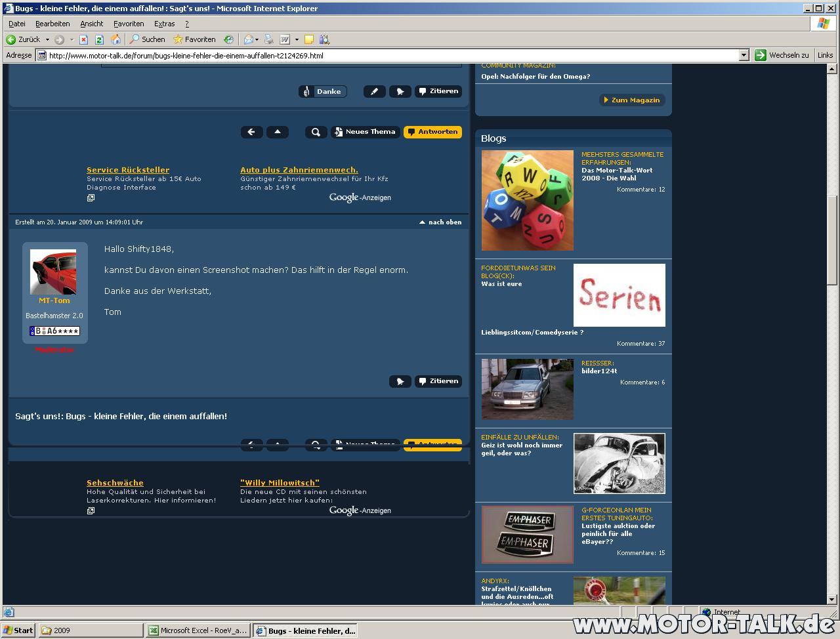Click the small icon under Service Rücksteller ad
This screenshot has height=639, width=840.
coord(91,197)
